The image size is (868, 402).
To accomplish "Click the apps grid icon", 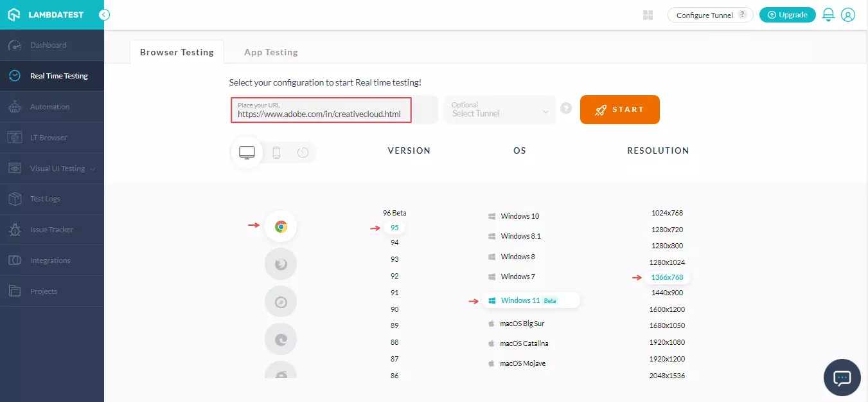I will click(x=648, y=15).
